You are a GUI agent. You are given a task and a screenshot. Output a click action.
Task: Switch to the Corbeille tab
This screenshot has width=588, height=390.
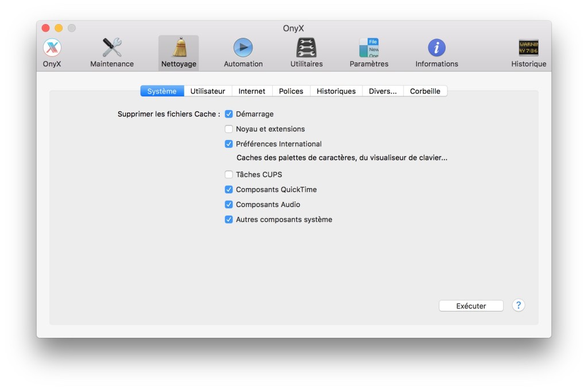(425, 91)
